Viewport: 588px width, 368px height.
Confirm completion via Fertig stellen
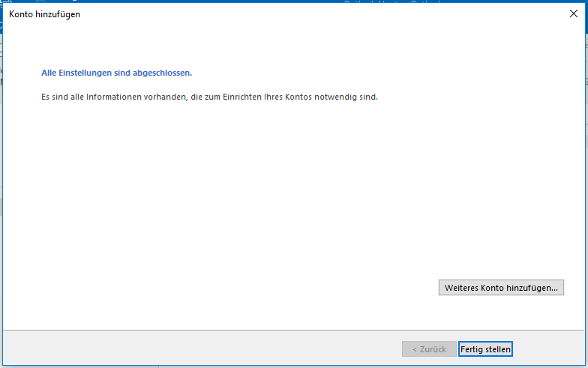485,349
